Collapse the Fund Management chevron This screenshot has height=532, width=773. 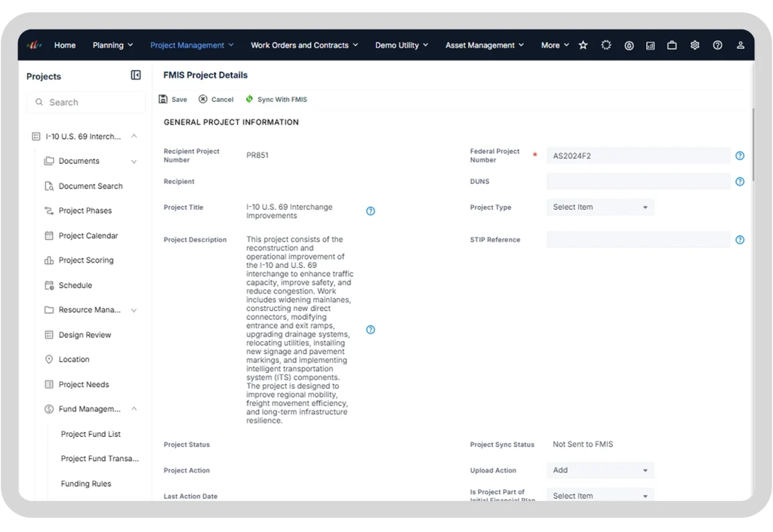[134, 409]
